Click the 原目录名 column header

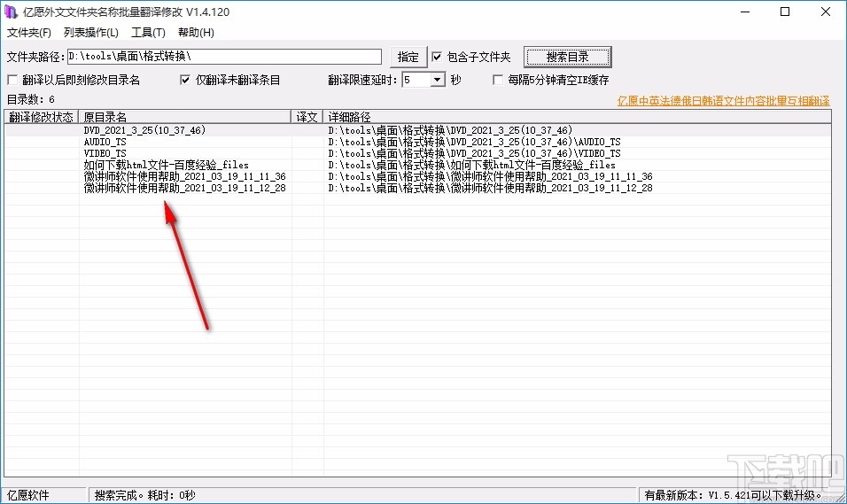point(185,117)
